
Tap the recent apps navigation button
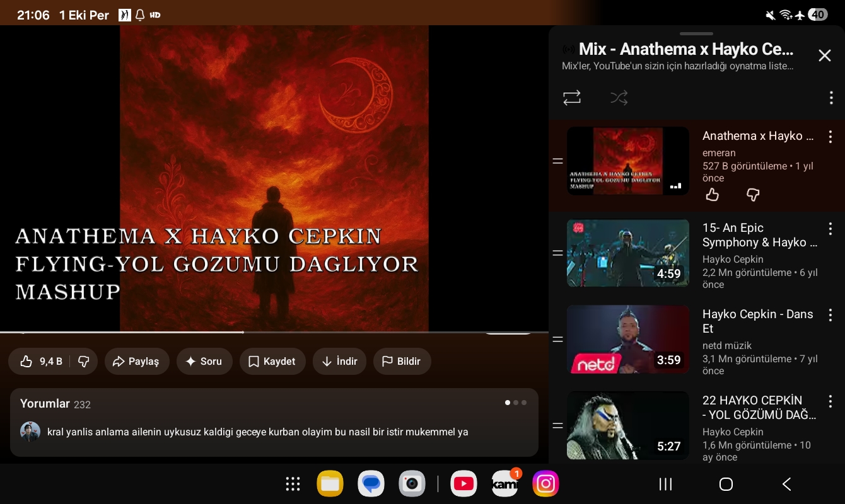pos(665,484)
